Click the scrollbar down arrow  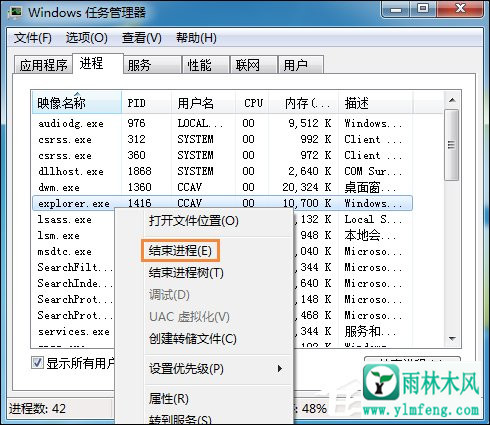[452, 339]
